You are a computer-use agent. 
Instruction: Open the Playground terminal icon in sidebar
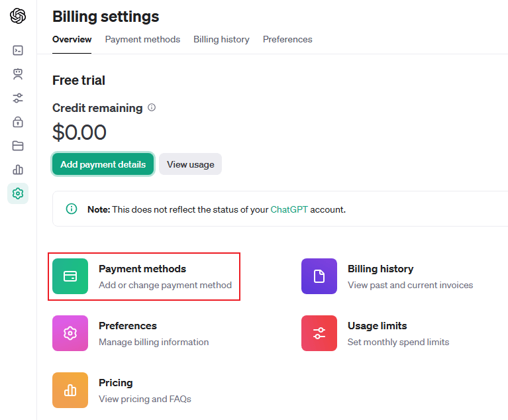coord(18,50)
